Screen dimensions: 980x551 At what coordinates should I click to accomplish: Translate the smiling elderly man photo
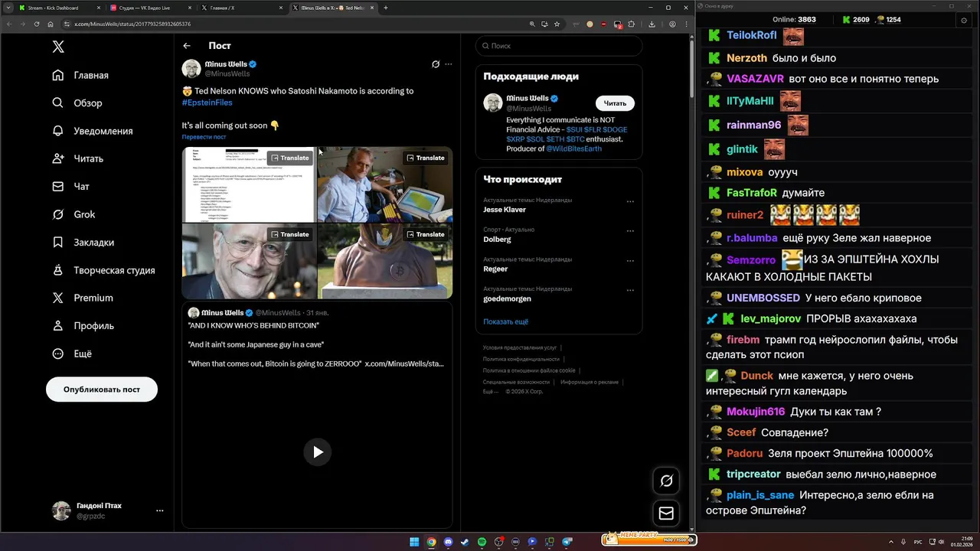pos(289,234)
